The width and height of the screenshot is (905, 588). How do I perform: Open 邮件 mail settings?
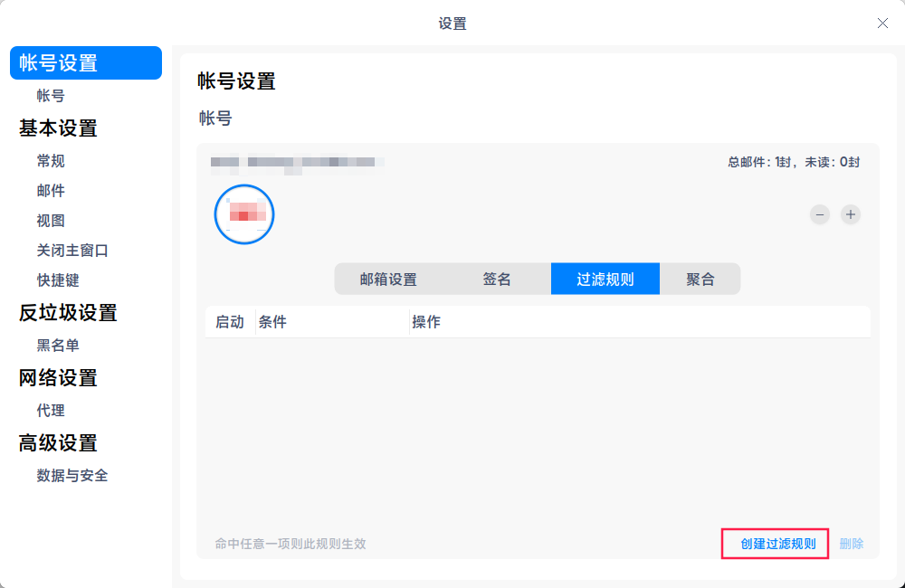(51, 190)
